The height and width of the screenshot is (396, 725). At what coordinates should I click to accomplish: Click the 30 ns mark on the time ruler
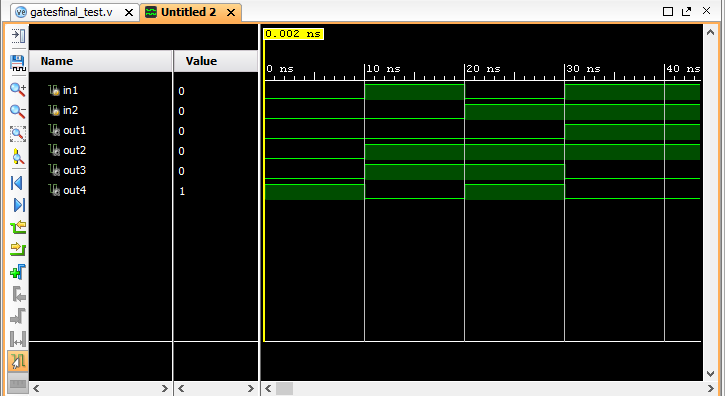[x=584, y=69]
